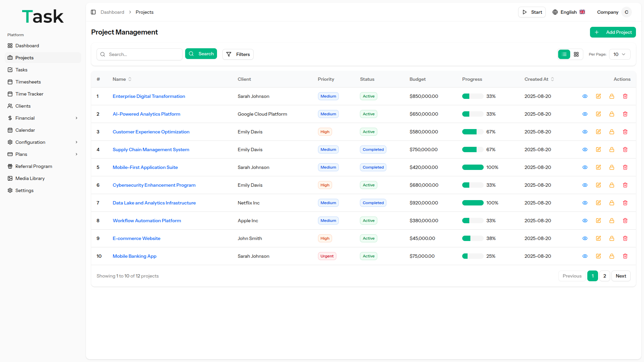This screenshot has width=644, height=362.
Task: Open the Per Page dropdown
Action: click(x=620, y=54)
